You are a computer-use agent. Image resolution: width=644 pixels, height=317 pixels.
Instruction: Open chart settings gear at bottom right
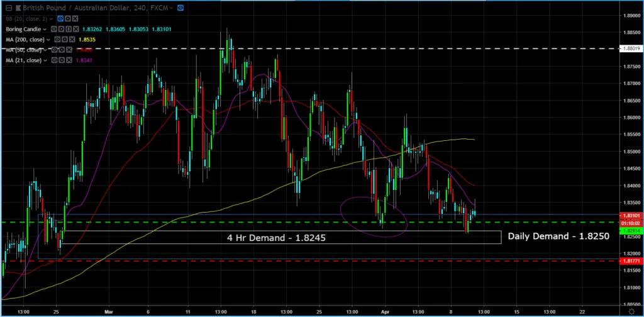[631, 312]
